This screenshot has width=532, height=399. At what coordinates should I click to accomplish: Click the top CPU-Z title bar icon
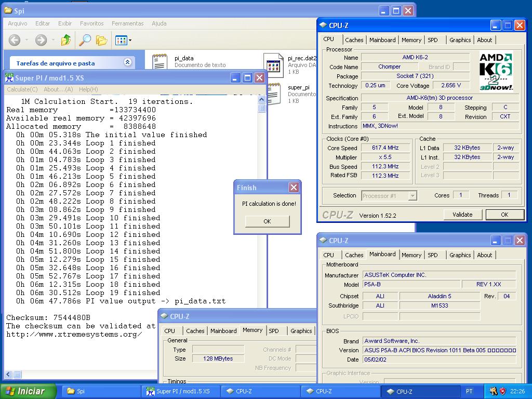click(x=324, y=25)
